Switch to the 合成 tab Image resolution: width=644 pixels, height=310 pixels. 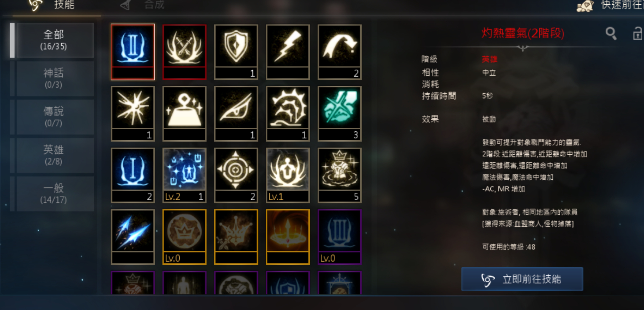tap(142, 5)
